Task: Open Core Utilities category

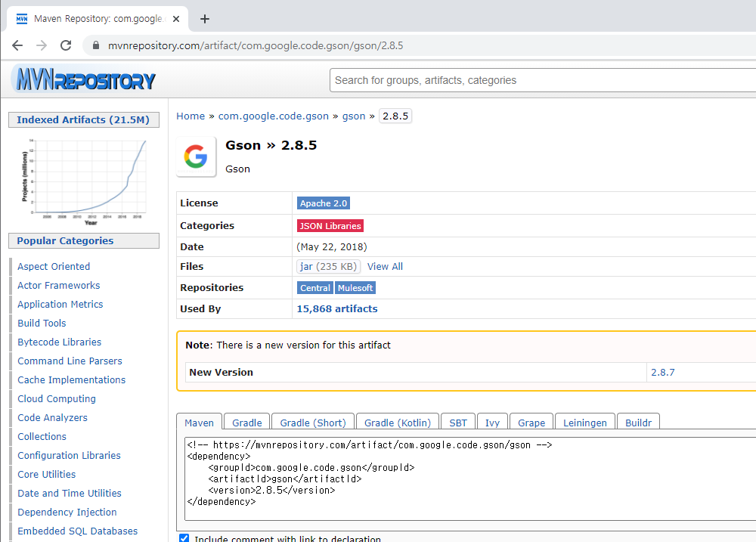Action: click(46, 475)
